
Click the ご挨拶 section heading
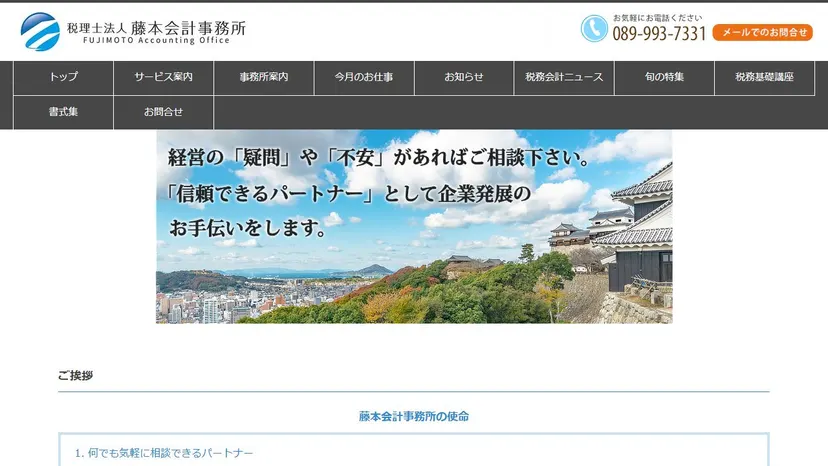76,376
